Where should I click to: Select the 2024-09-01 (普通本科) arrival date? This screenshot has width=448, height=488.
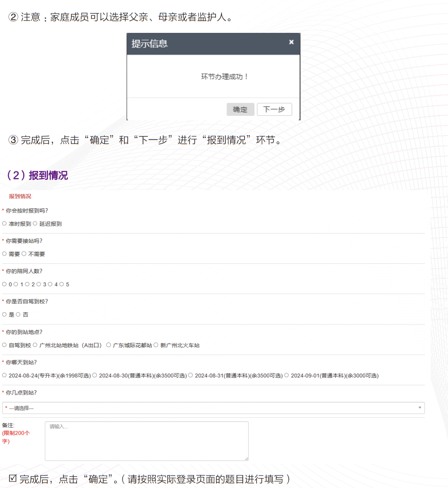287,375
